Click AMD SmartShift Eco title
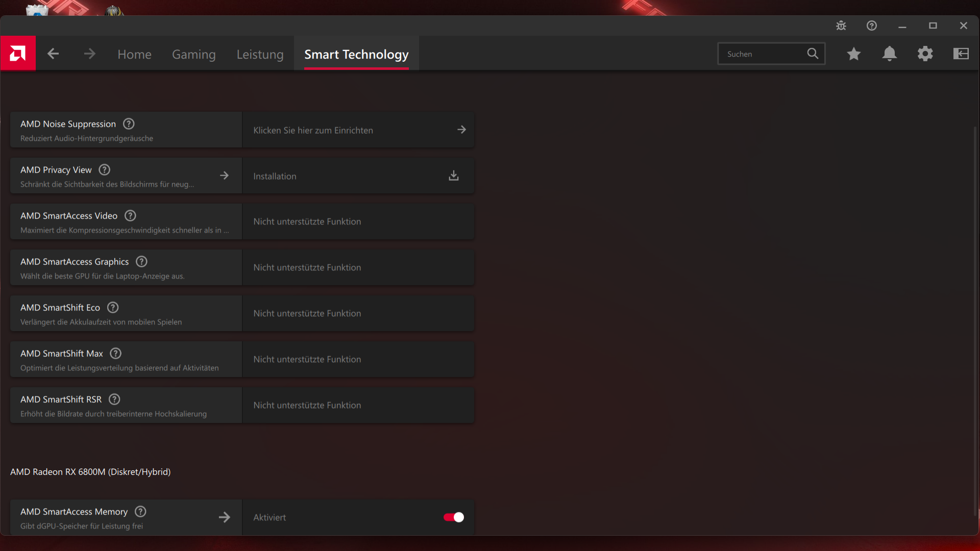980x551 pixels. [60, 308]
